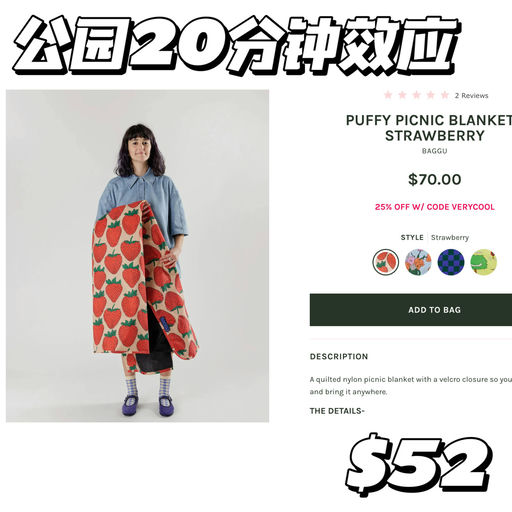The image size is (512, 512).
Task: Click the fifth rating star
Action: (x=445, y=95)
